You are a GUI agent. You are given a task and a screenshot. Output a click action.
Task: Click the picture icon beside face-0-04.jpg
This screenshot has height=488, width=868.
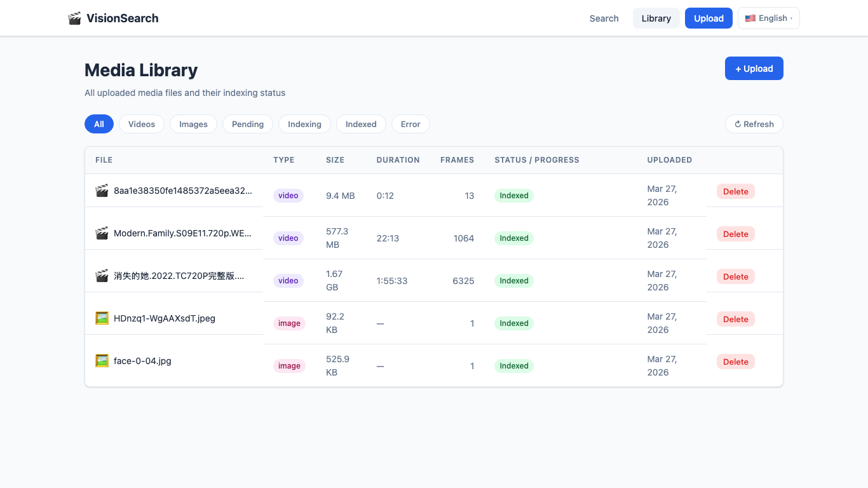point(102,361)
